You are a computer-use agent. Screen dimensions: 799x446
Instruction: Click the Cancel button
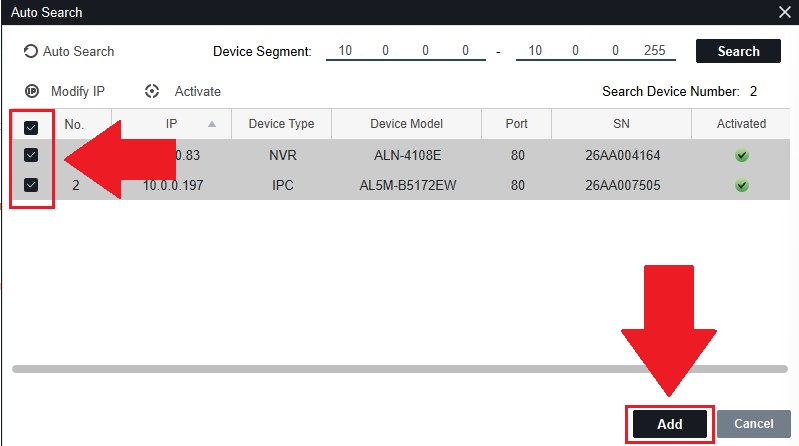tap(754, 424)
